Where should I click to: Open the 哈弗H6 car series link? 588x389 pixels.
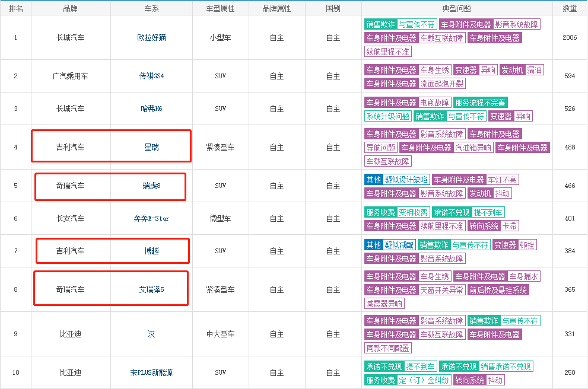click(151, 109)
